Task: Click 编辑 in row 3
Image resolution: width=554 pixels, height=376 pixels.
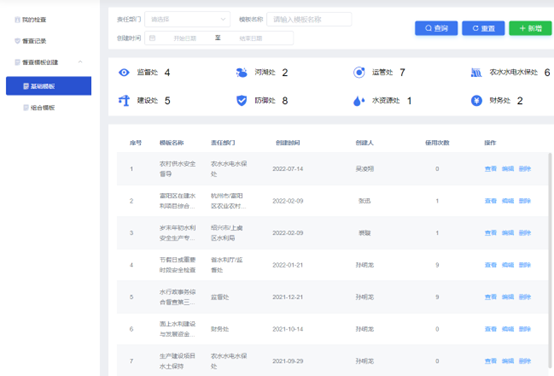Action: coord(508,233)
